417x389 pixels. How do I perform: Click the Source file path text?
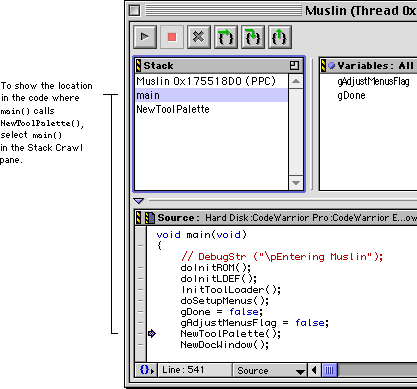311,218
